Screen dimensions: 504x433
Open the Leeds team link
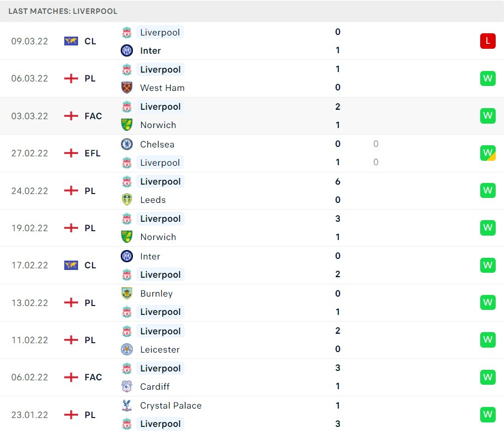pos(153,200)
